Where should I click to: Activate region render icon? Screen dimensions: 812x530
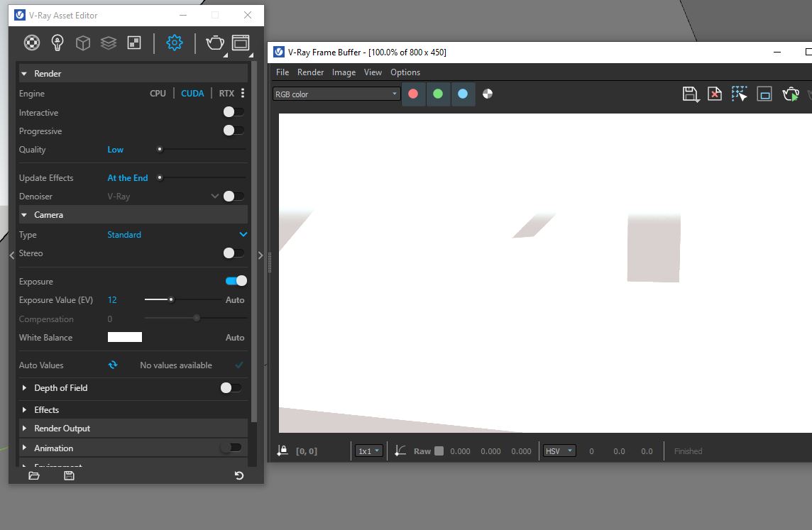[764, 94]
